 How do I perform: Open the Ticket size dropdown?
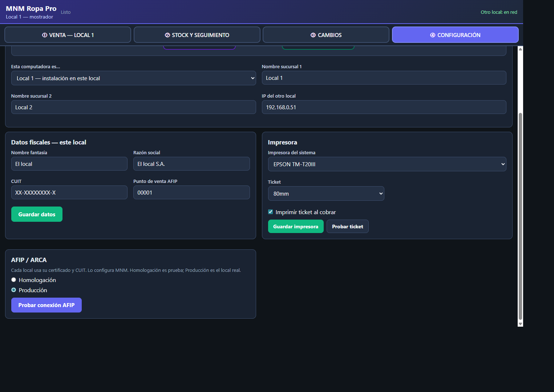[x=326, y=193]
